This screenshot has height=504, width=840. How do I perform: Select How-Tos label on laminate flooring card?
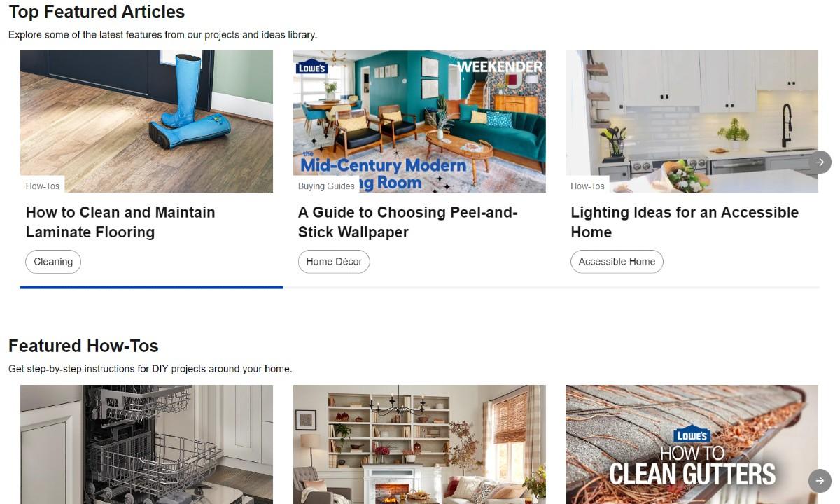43,185
